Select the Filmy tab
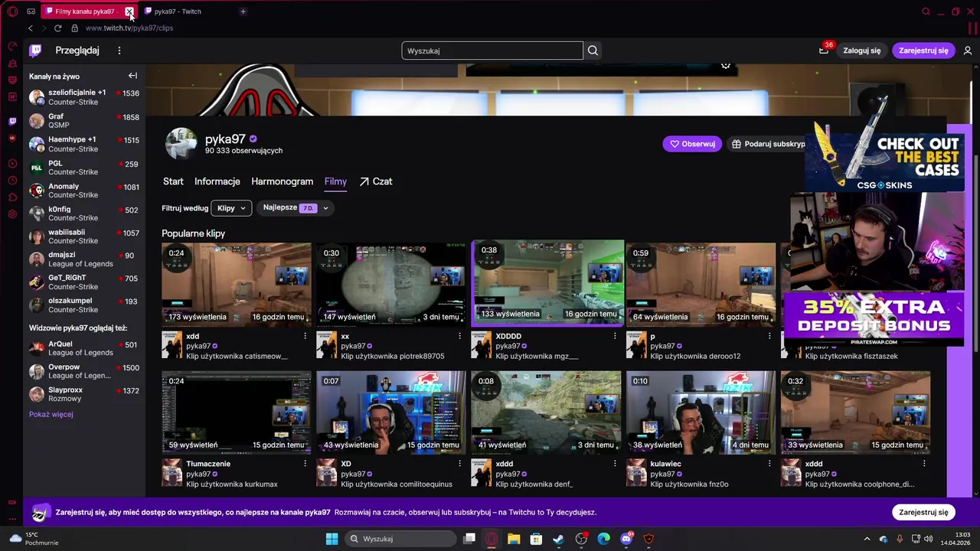 coord(335,181)
